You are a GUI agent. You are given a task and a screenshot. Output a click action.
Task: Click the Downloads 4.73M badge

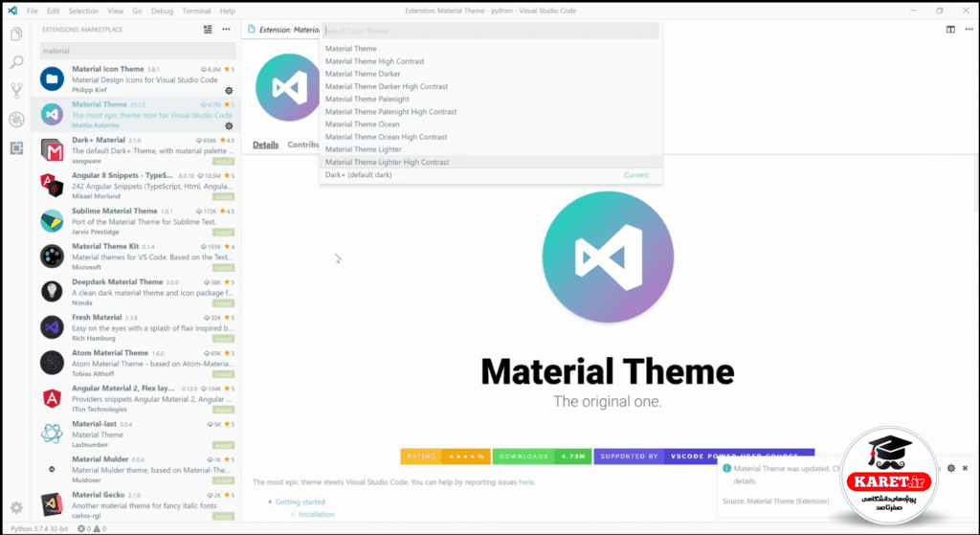pyautogui.click(x=542, y=457)
